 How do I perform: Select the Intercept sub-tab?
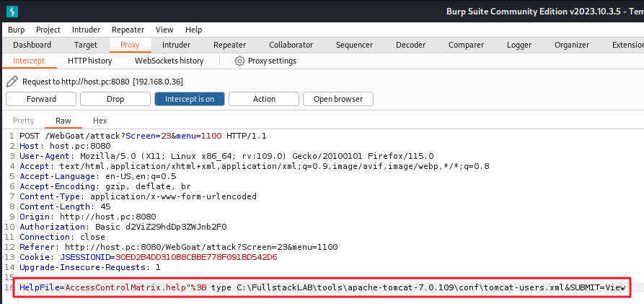29,61
